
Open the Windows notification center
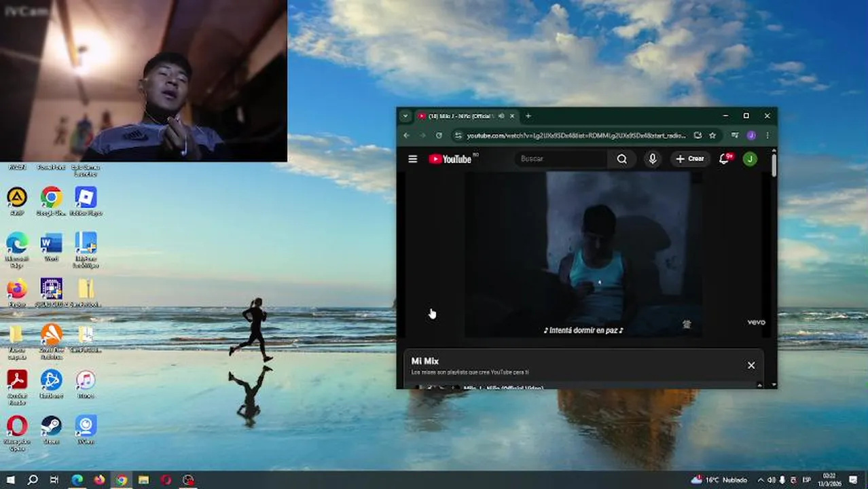[854, 480]
